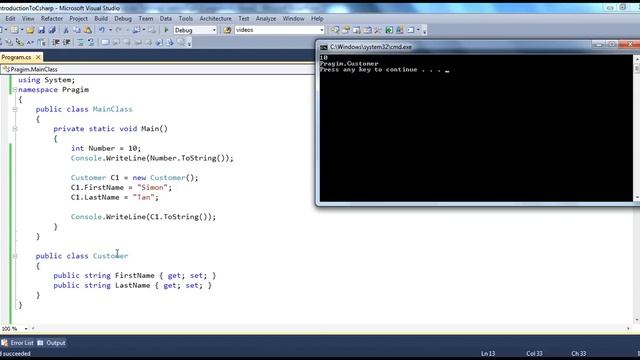This screenshot has width=640, height=360.
Task: Click Add New Item toolbar icon
Action: pos(14,30)
